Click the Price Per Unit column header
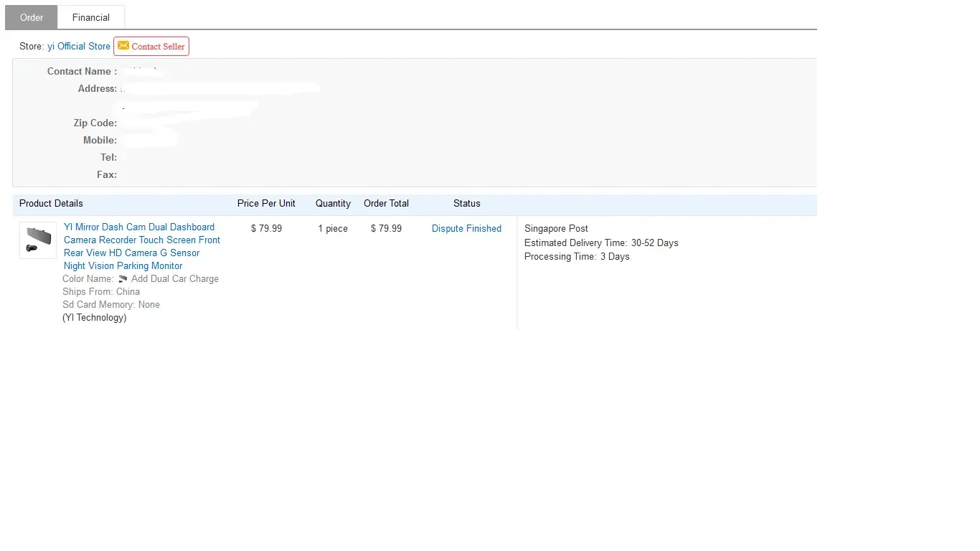 pos(266,203)
